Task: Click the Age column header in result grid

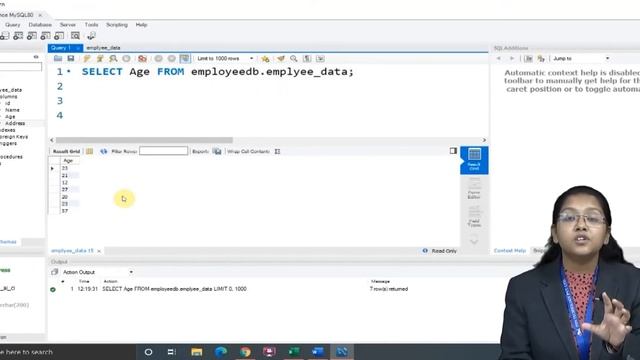Action: coord(68,161)
